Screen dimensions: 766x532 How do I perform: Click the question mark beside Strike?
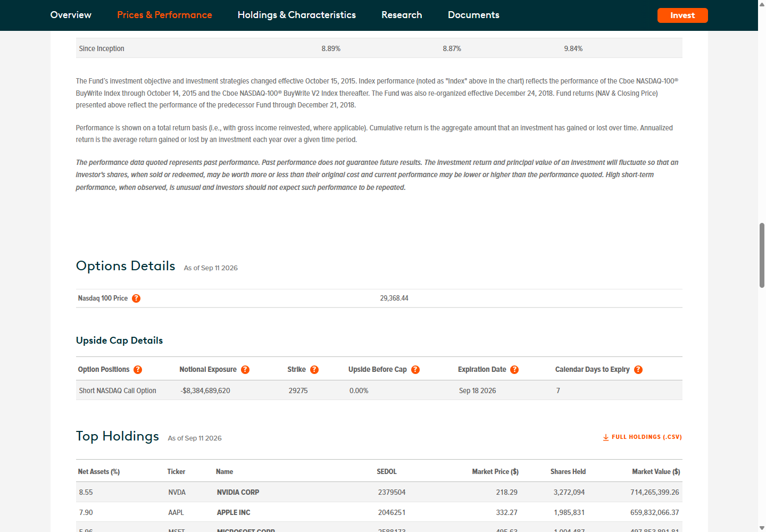click(314, 370)
